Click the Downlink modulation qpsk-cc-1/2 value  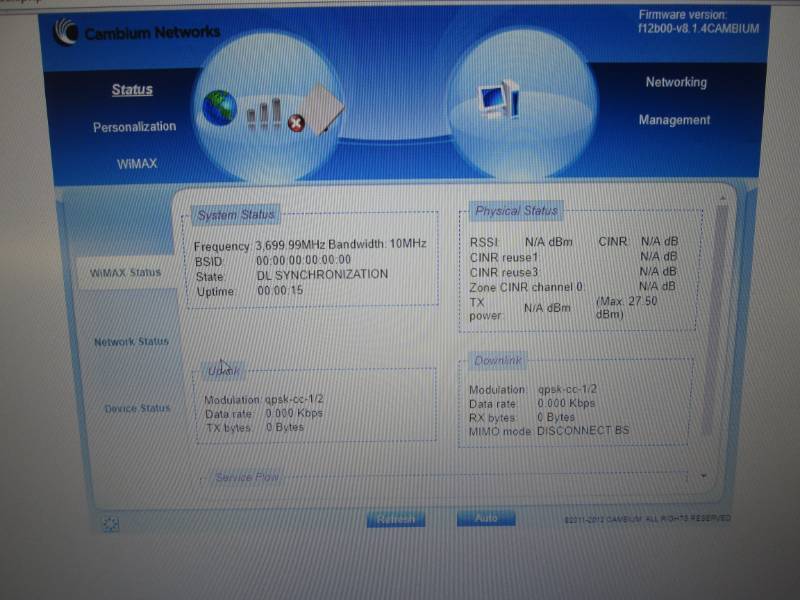pyautogui.click(x=567, y=389)
